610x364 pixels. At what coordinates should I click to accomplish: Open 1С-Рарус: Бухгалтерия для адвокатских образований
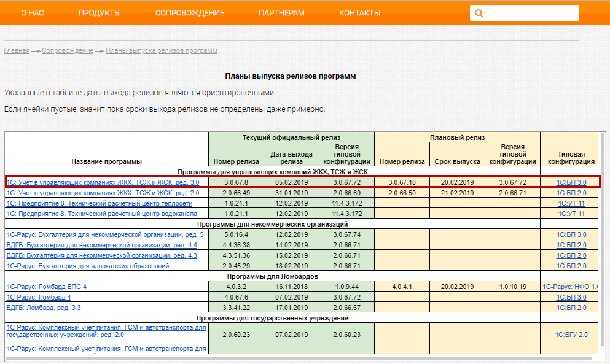click(88, 266)
